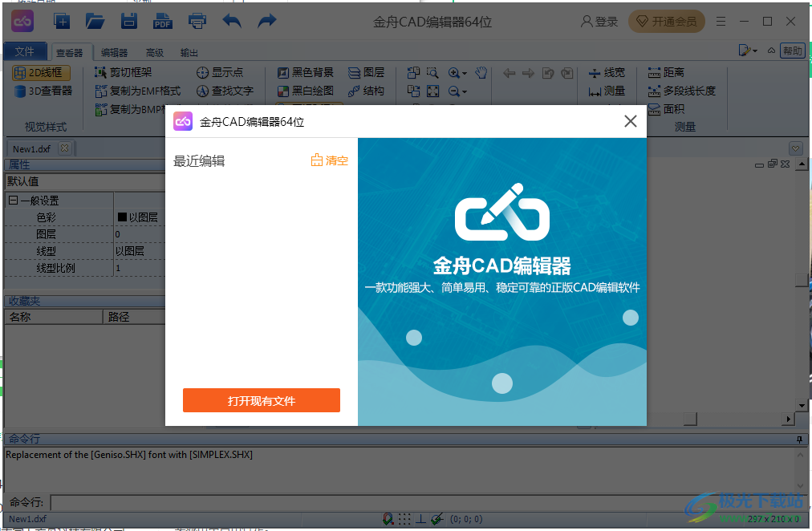
Task: Click the grayed next-view right arrow
Action: pyautogui.click(x=528, y=73)
